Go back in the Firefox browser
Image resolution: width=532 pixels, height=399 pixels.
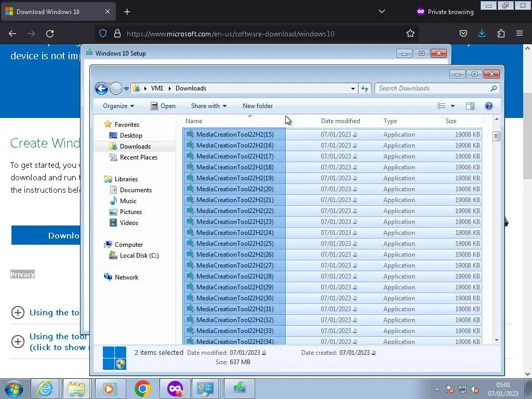pos(12,34)
